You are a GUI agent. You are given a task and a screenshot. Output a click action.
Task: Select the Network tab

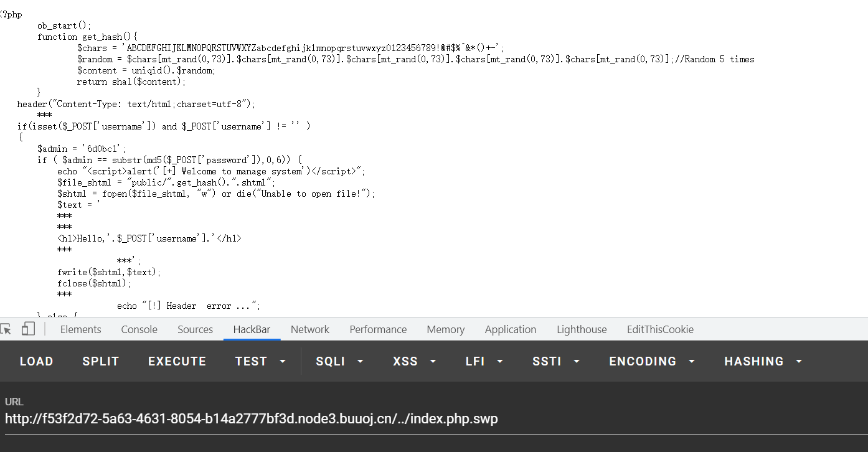point(310,329)
